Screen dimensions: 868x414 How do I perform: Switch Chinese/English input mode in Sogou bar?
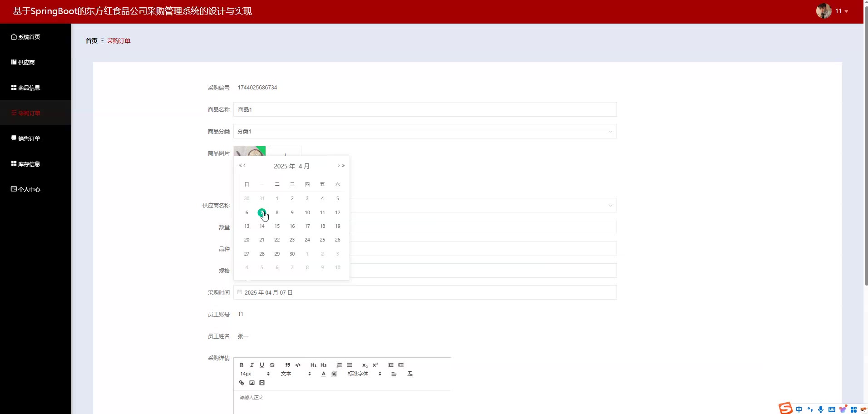(x=799, y=409)
